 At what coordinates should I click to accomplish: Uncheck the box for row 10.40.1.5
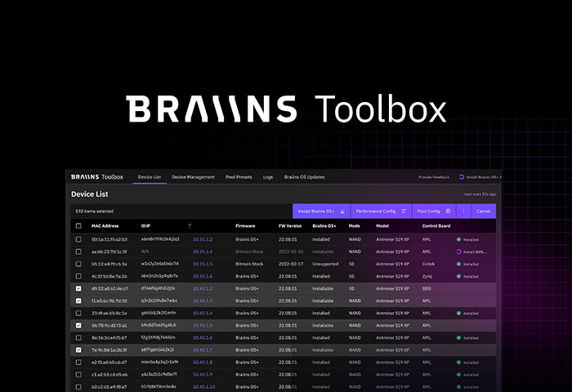(78, 325)
